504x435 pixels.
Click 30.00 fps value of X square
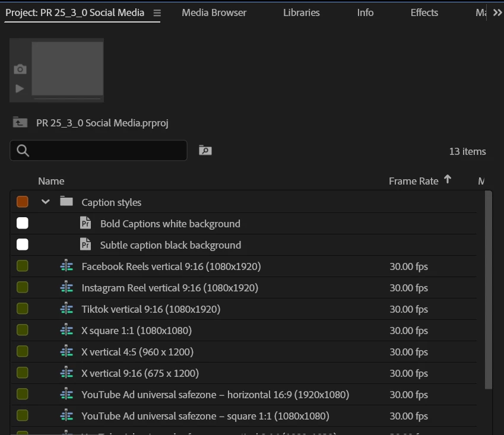pyautogui.click(x=408, y=331)
